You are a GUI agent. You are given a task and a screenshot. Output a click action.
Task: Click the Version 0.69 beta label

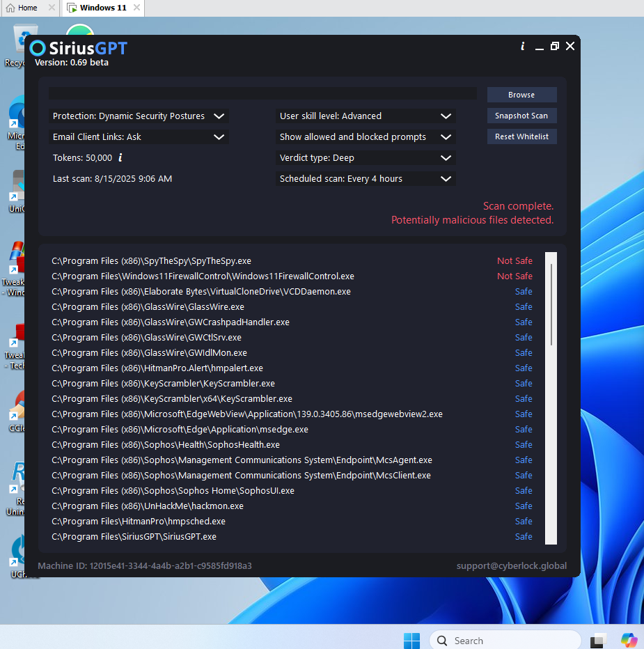pyautogui.click(x=72, y=63)
